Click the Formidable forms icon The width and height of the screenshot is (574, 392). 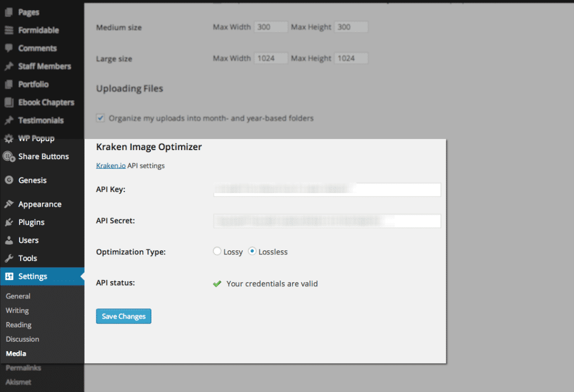pyautogui.click(x=9, y=30)
